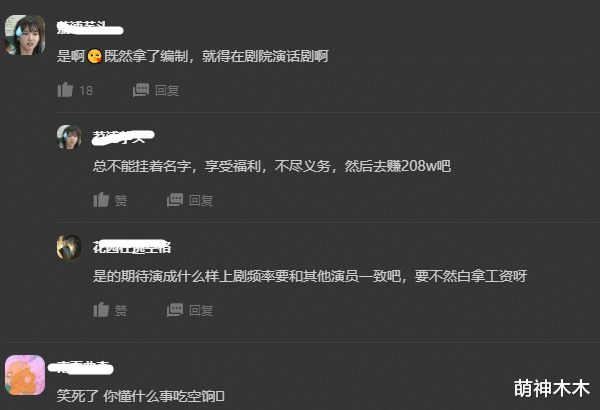The height and width of the screenshot is (410, 600).
Task: Click reply icon under the 208w comment
Action: pyautogui.click(x=175, y=200)
